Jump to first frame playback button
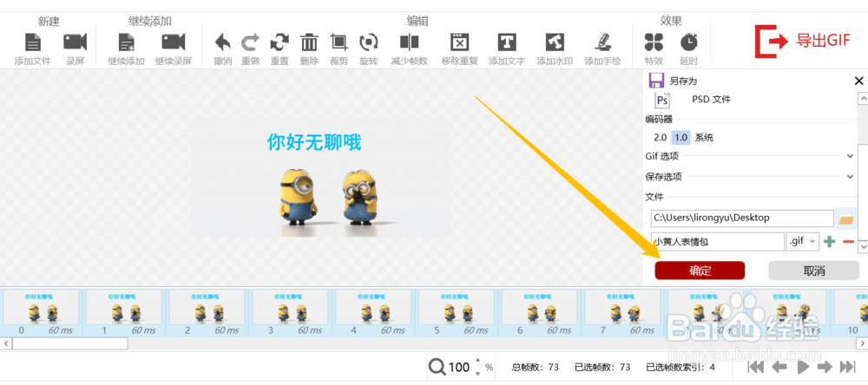The height and width of the screenshot is (385, 868). click(756, 367)
